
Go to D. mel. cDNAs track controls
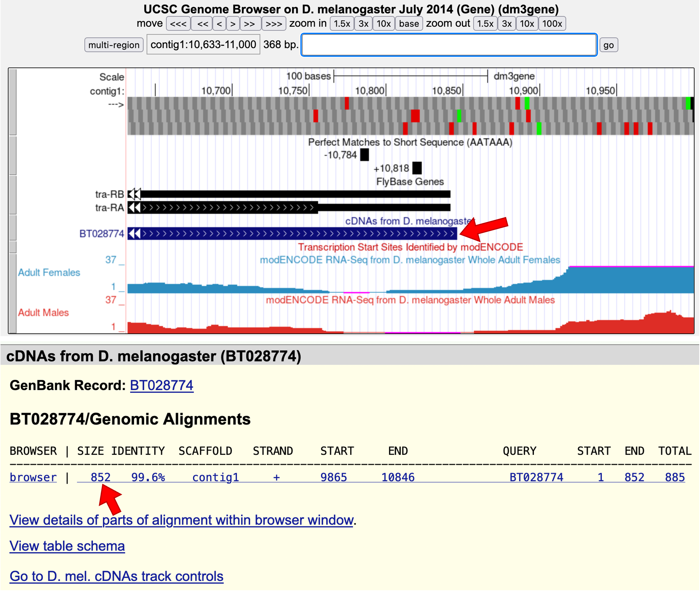[116, 576]
